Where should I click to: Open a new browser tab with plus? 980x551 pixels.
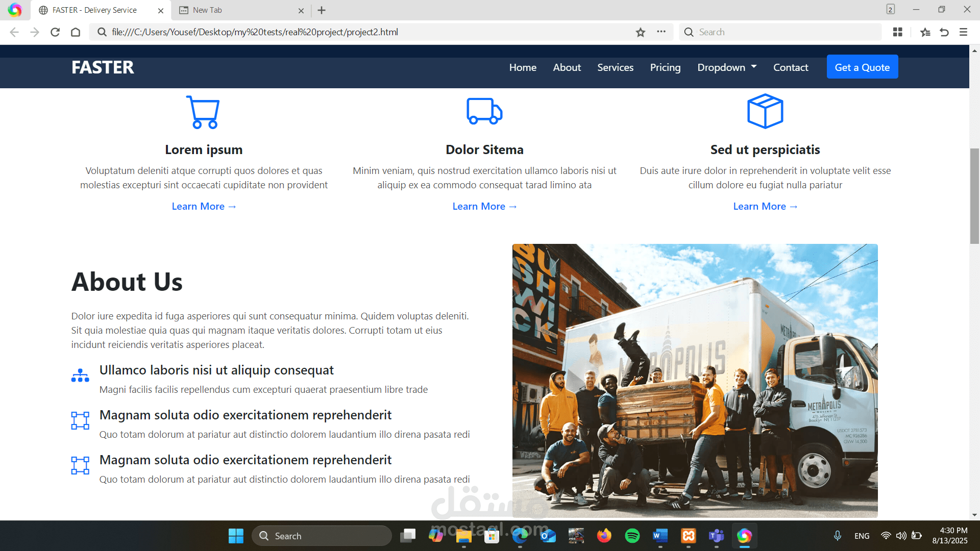322,10
